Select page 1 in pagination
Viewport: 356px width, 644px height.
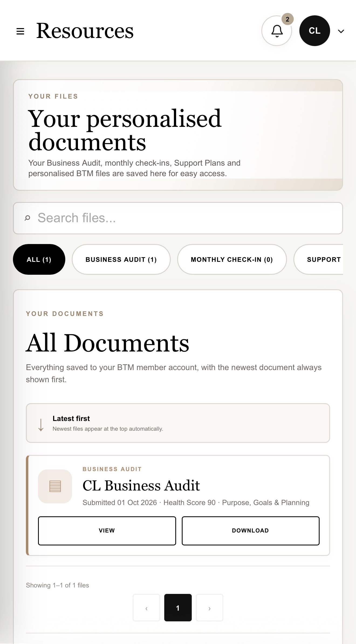click(178, 608)
